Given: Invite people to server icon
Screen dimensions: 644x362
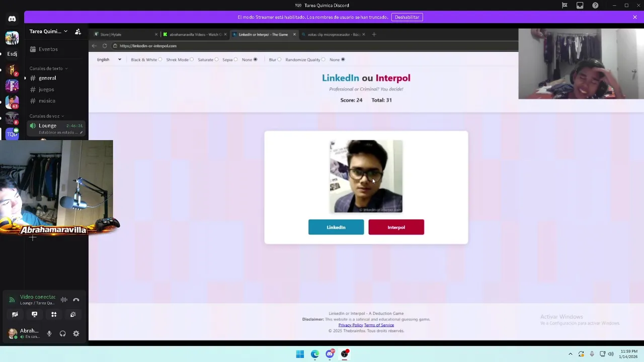Looking at the screenshot, I should click(78, 31).
